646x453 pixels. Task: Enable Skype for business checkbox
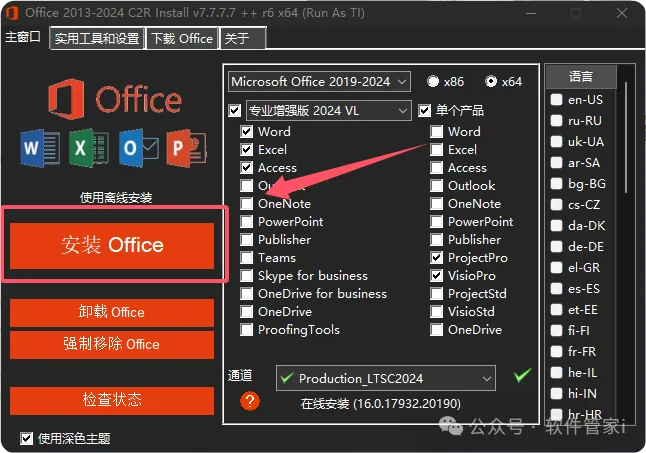click(x=247, y=276)
